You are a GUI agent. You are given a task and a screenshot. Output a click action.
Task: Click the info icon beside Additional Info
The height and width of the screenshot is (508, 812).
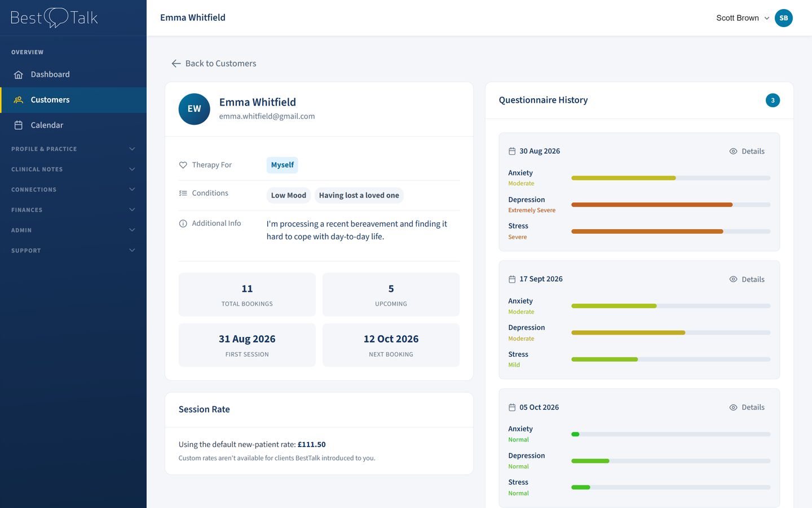tap(183, 224)
